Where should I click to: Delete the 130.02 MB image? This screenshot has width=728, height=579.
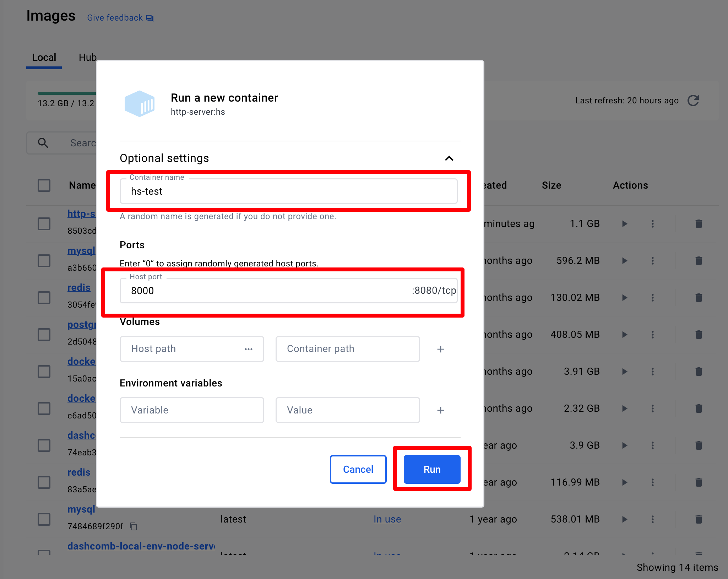click(x=699, y=298)
